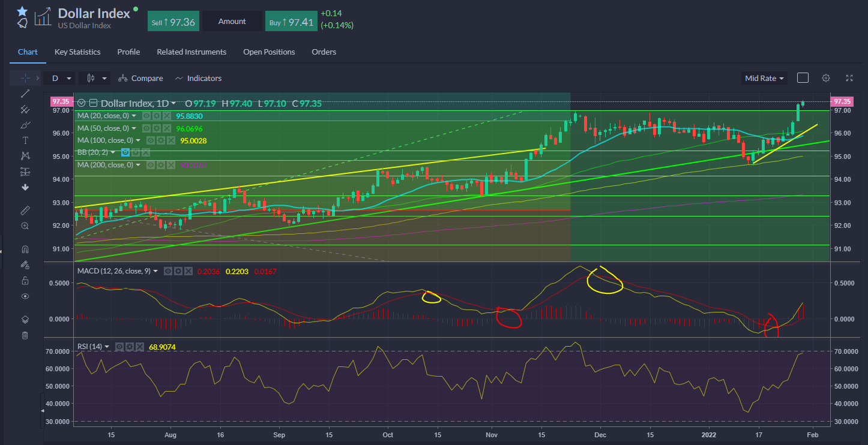Click the chart layout square selector

[x=803, y=78]
